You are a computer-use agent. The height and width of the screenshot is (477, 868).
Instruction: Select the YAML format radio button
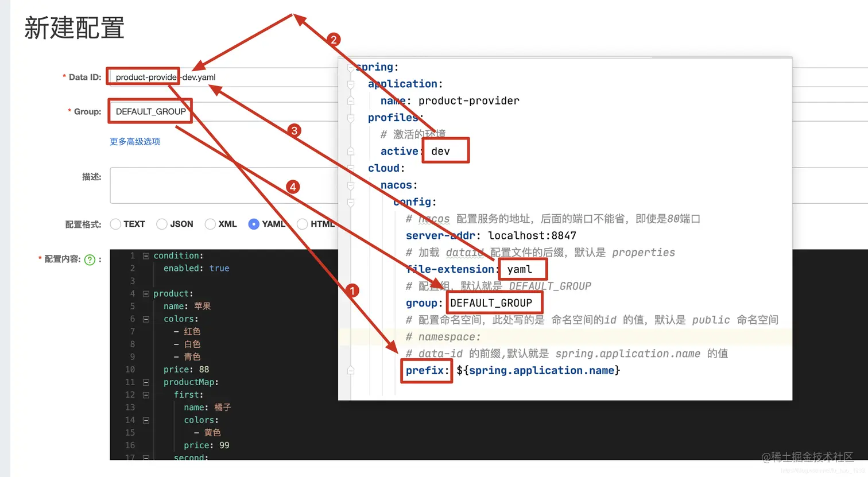[x=254, y=224]
